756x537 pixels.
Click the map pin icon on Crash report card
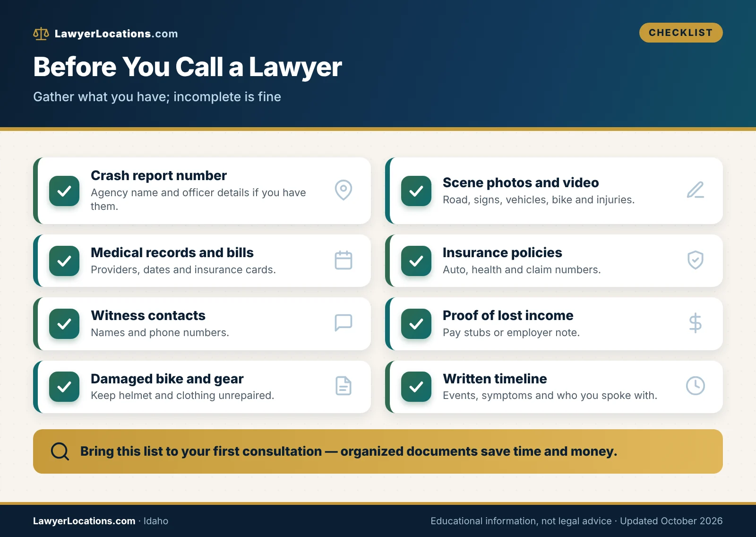pos(344,190)
